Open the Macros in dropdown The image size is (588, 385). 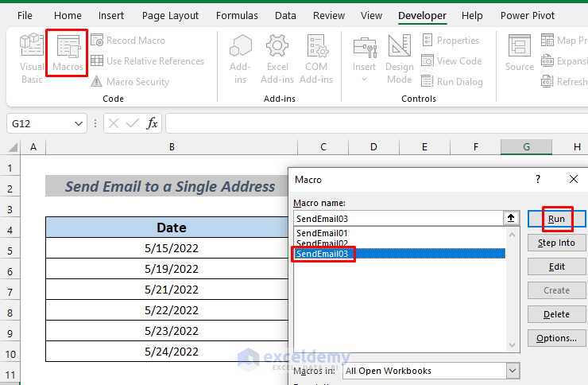pyautogui.click(x=513, y=371)
